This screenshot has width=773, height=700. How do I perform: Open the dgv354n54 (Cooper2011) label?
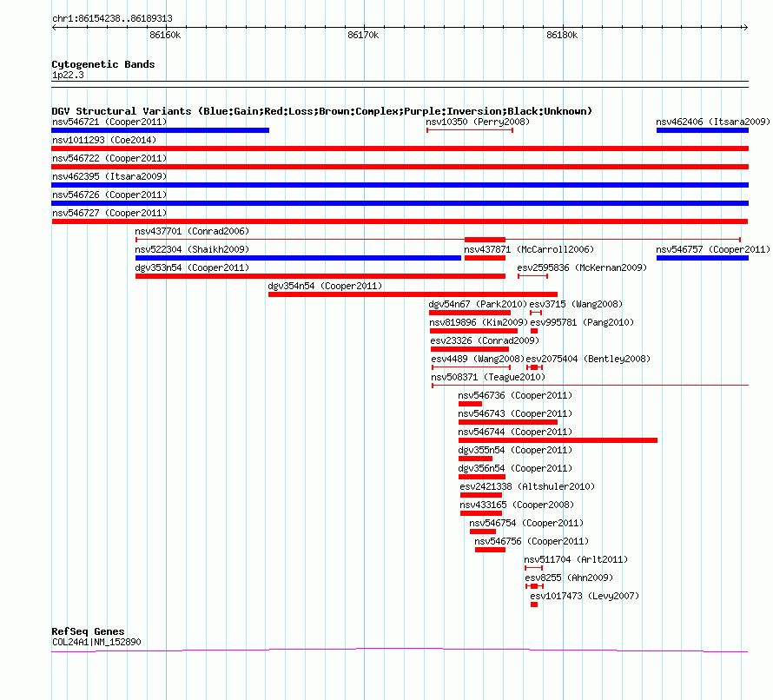point(325,286)
